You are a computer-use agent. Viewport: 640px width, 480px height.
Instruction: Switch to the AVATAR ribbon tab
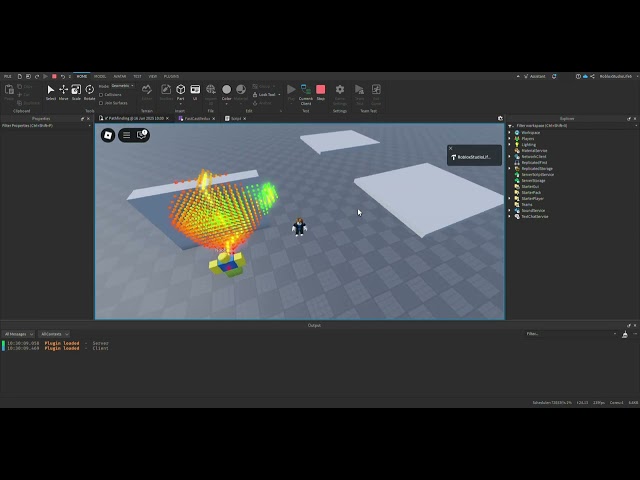coord(120,76)
